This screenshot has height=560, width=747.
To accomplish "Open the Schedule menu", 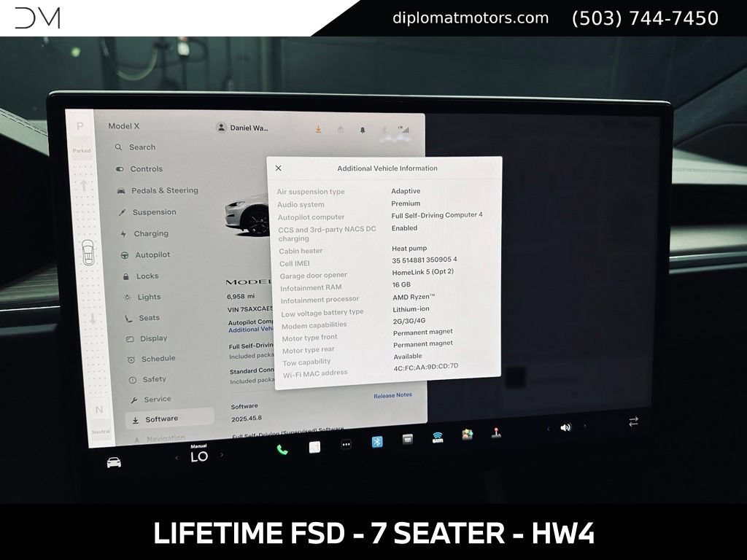I will coord(152,359).
